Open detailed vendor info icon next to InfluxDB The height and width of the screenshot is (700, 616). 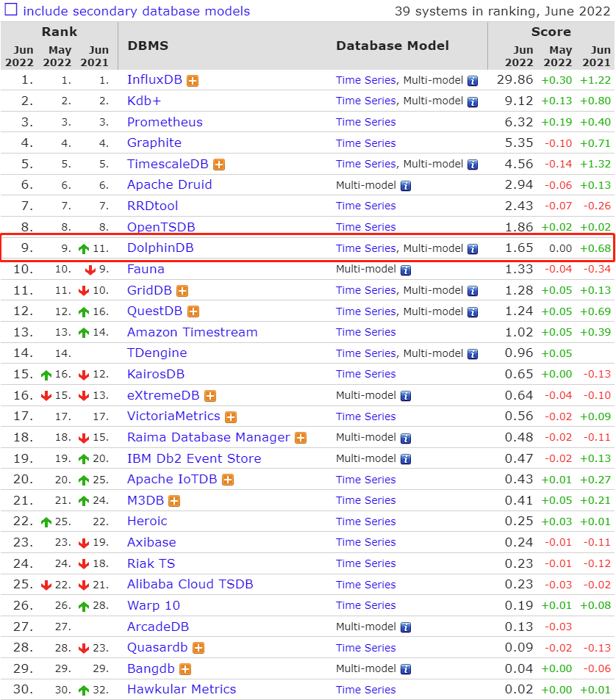pos(193,81)
